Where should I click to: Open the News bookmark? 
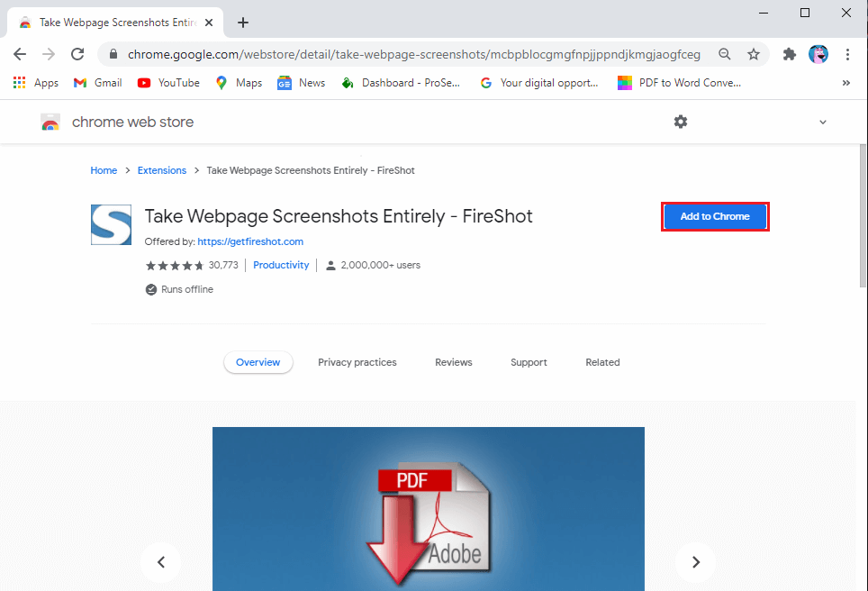click(285, 82)
